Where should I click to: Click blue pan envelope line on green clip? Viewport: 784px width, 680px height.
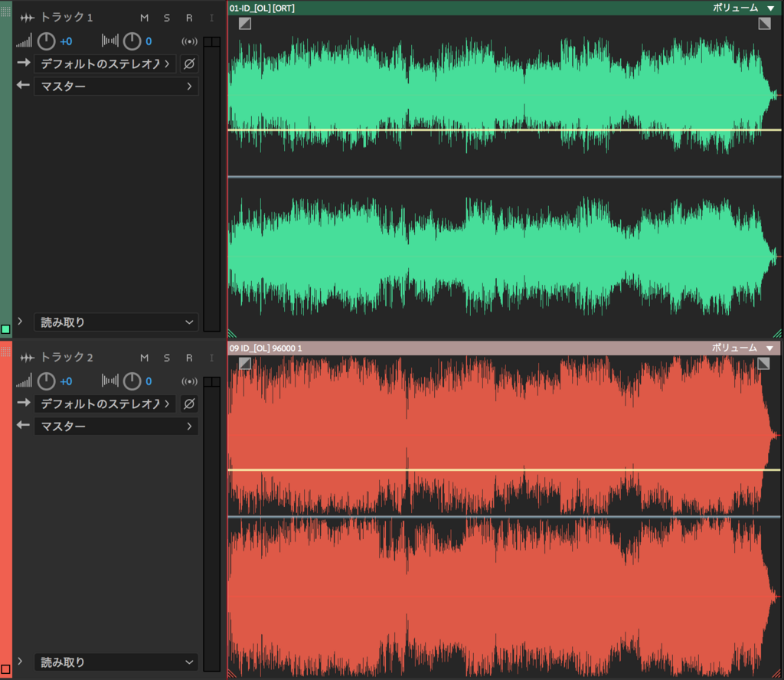click(x=504, y=177)
